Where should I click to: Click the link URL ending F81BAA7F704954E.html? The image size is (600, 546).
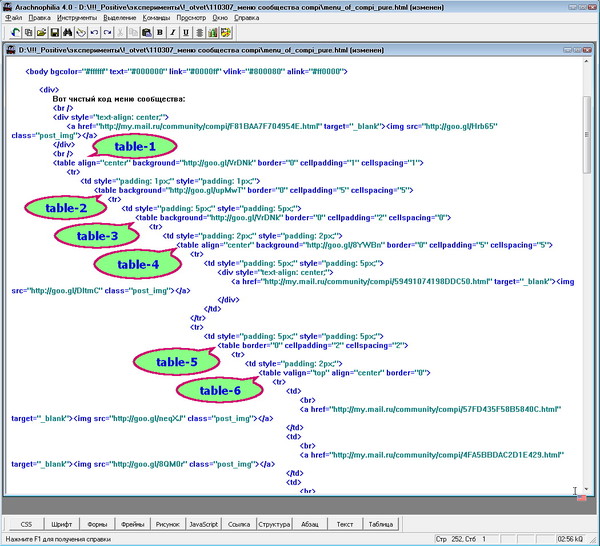pyautogui.click(x=209, y=126)
